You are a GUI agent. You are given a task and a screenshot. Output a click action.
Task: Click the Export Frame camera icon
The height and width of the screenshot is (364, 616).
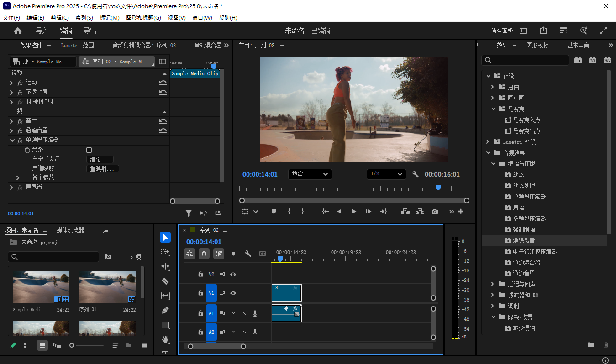[435, 212]
